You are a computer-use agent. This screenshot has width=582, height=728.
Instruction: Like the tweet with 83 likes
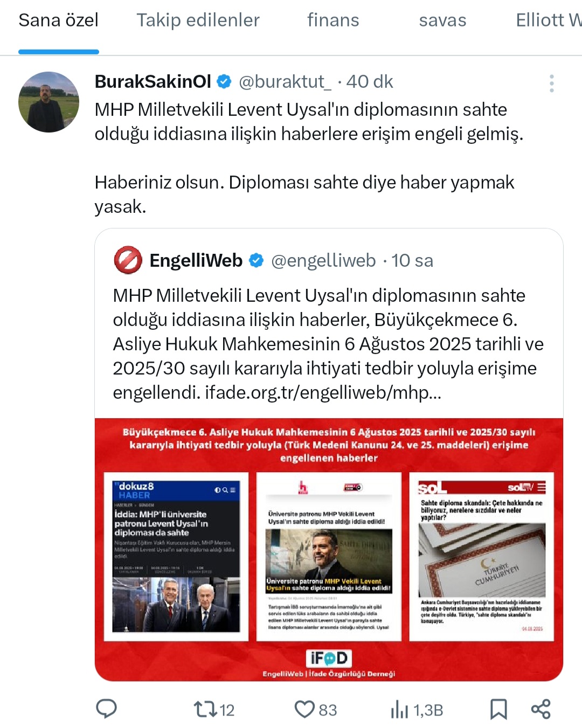point(315,710)
